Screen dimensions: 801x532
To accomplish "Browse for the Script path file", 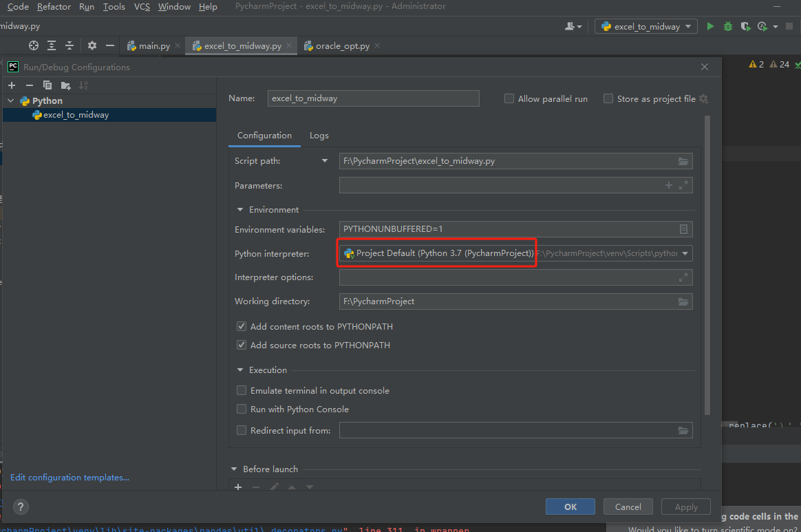I will (683, 160).
